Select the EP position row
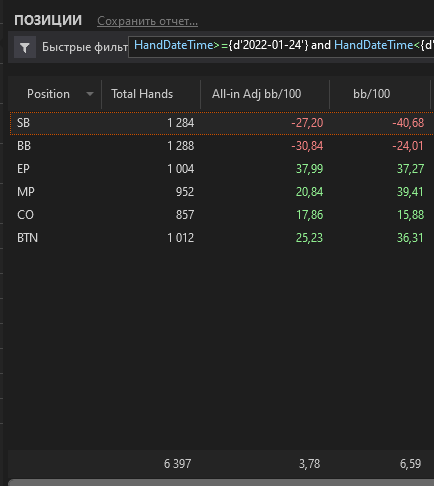Image resolution: width=434 pixels, height=486 pixels. click(x=222, y=169)
